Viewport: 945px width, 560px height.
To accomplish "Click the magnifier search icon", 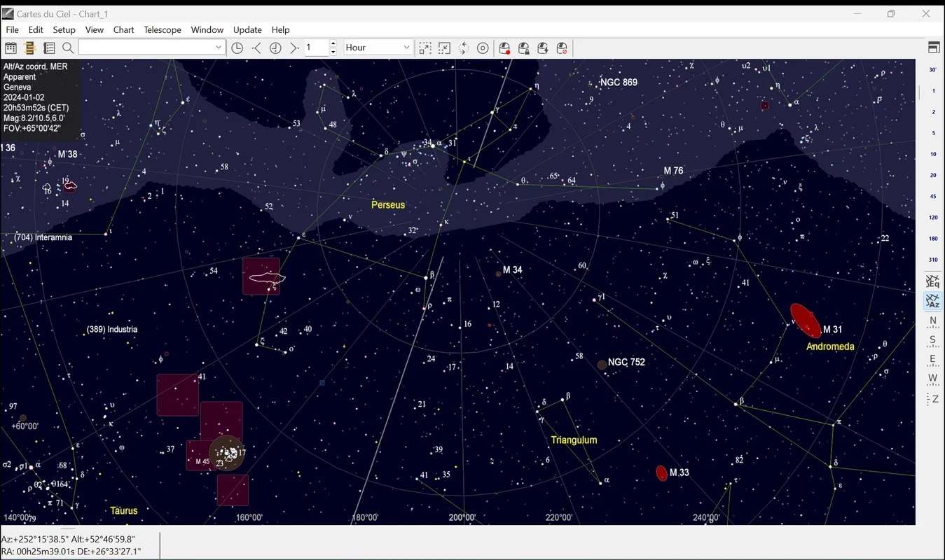I will click(x=68, y=48).
